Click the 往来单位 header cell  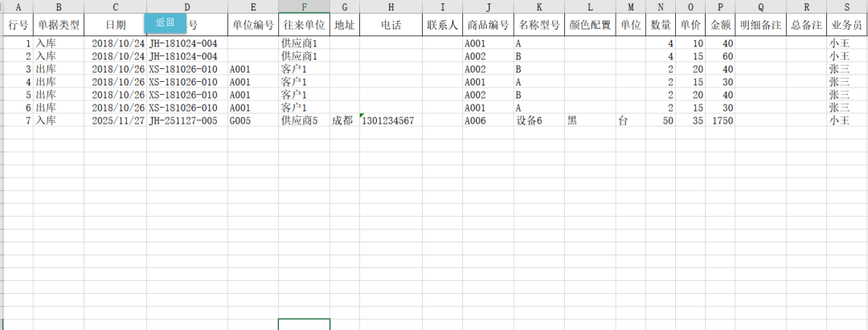click(x=304, y=25)
